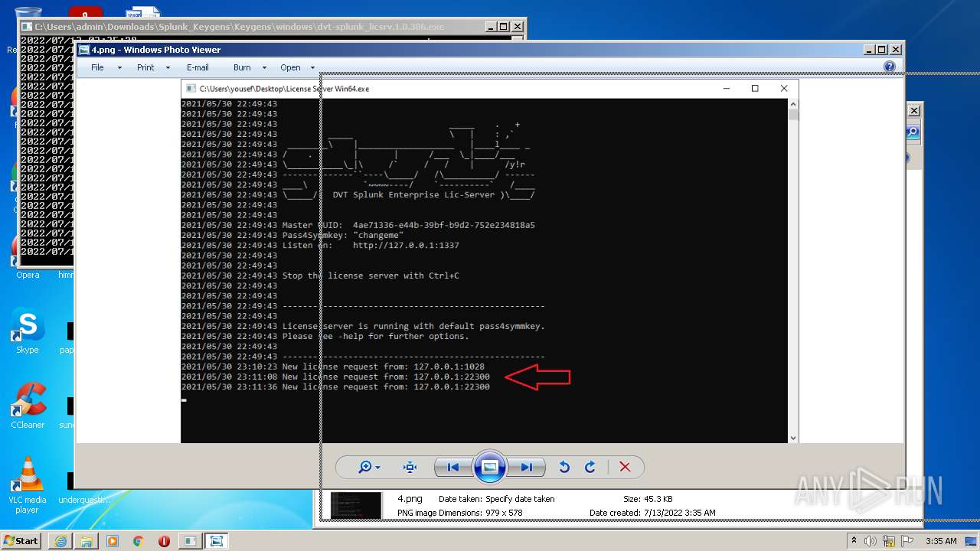Select the 'underquesti...' desktop file label
The width and height of the screenshot is (980, 551).
point(84,500)
